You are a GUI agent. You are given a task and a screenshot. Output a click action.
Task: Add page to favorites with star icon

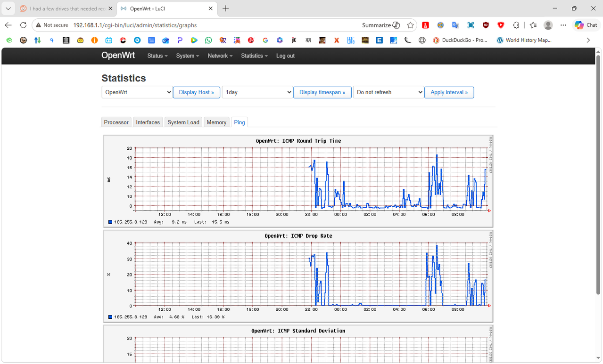click(411, 25)
